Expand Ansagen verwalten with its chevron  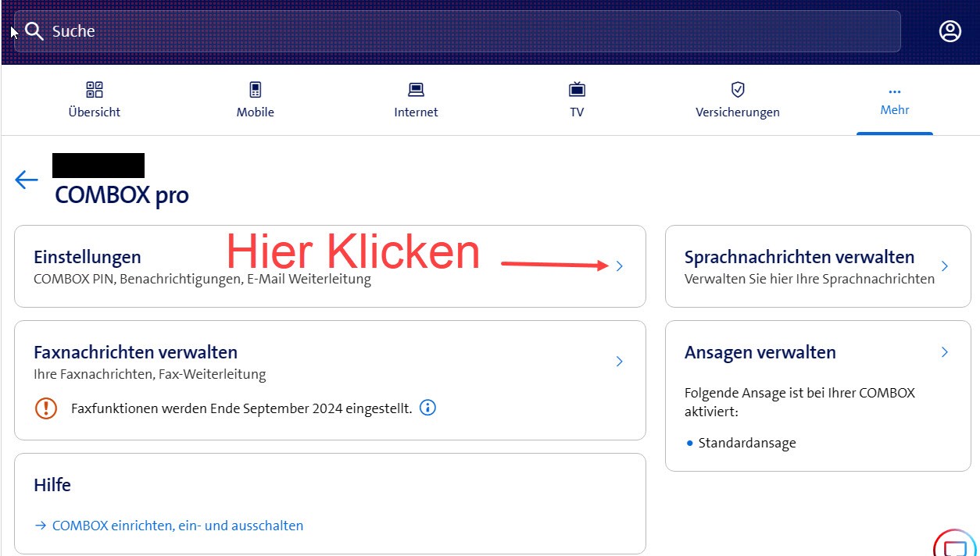coord(945,352)
